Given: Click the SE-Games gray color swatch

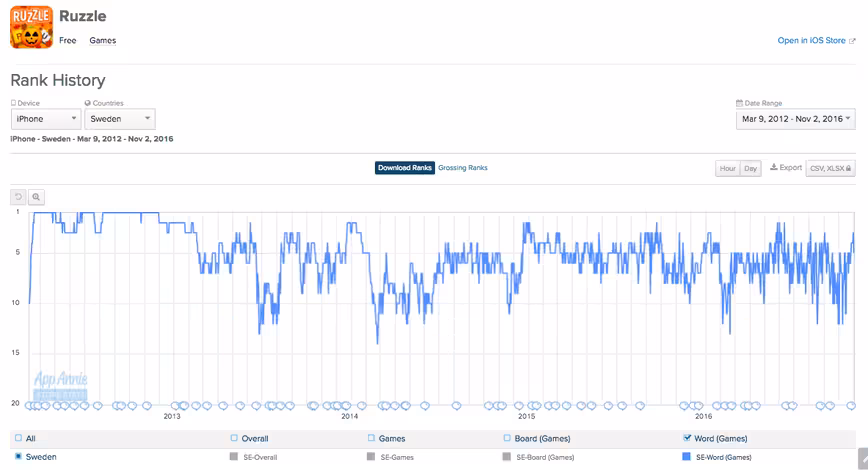Looking at the screenshot, I should coord(371,457).
